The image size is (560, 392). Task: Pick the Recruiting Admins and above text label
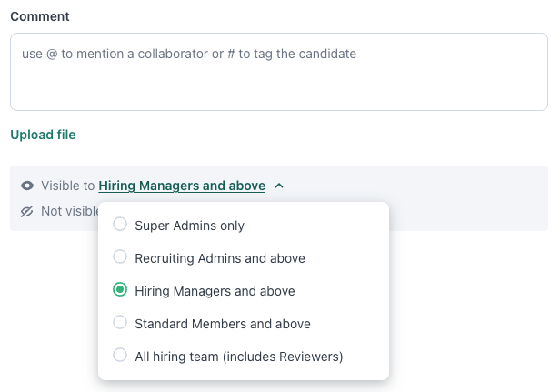pyautogui.click(x=220, y=258)
